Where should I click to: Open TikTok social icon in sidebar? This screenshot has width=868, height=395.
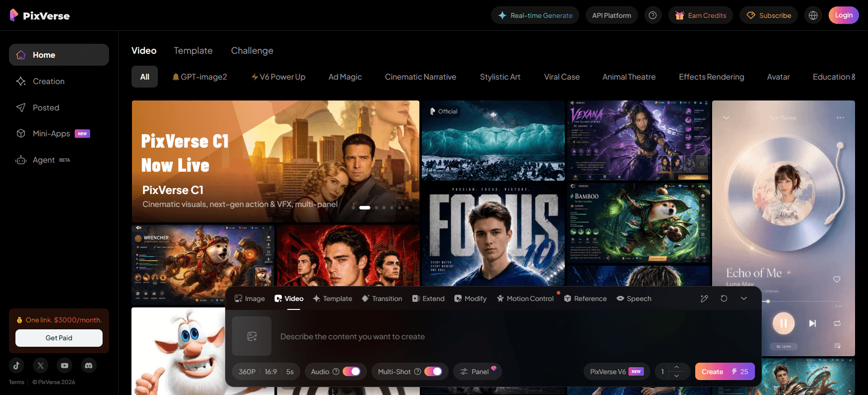(16, 365)
